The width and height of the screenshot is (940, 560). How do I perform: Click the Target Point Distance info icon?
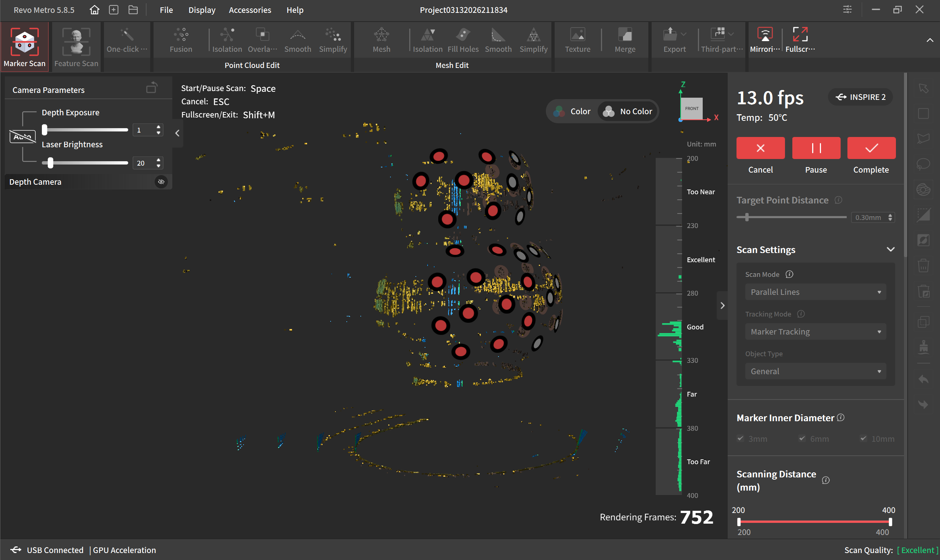838,200
